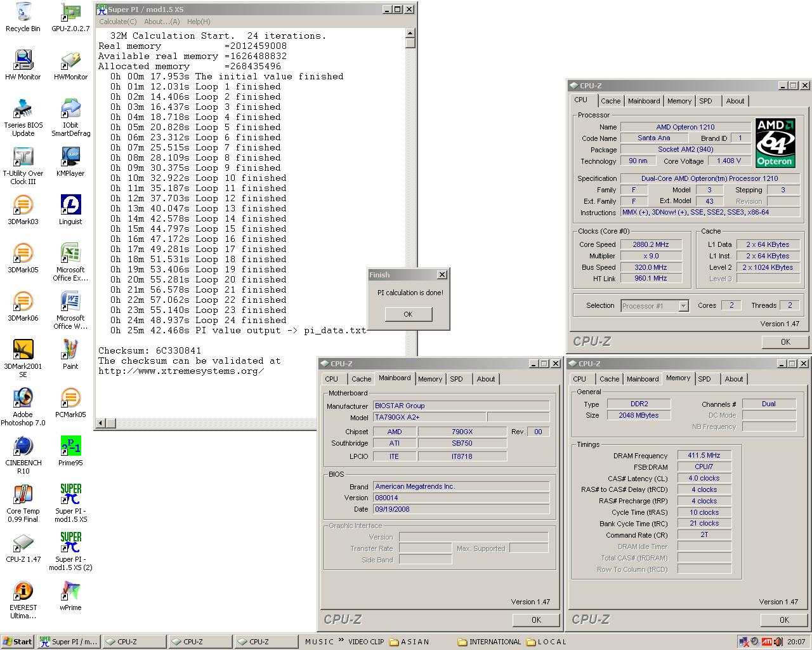Open T-Utility Over Clock III icon
The height and width of the screenshot is (650, 812).
23,166
